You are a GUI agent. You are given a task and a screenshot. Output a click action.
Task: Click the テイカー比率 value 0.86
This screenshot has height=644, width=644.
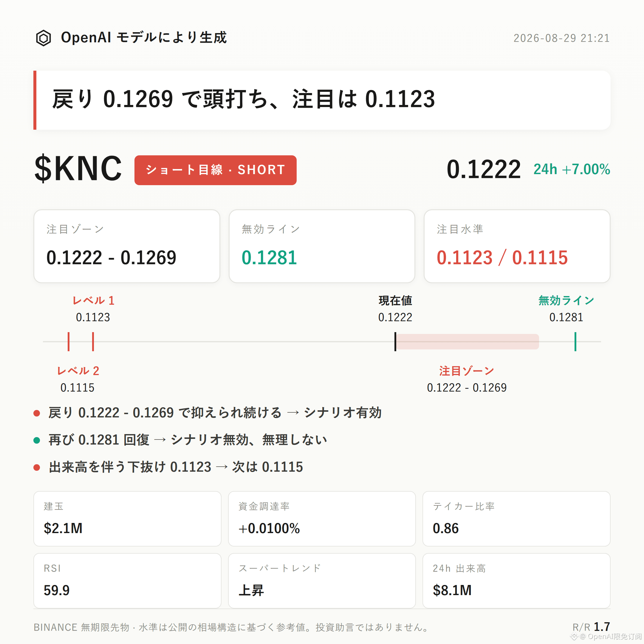tap(446, 528)
